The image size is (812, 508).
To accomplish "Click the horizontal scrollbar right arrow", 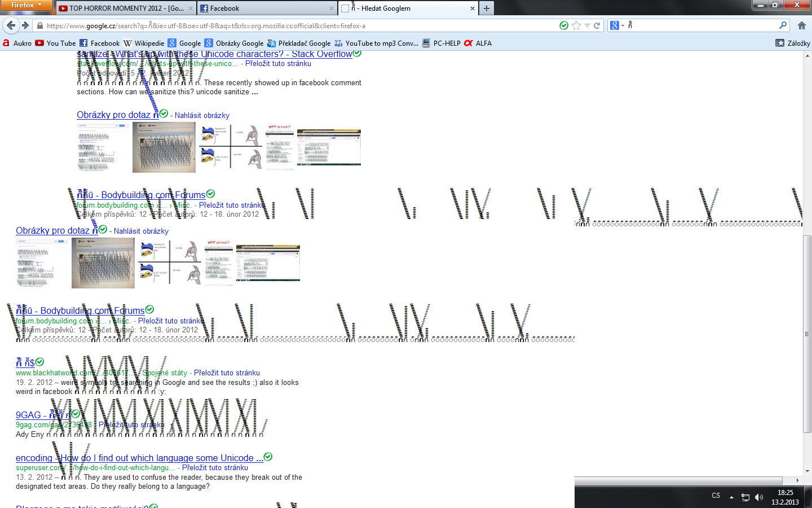I will coord(797,480).
